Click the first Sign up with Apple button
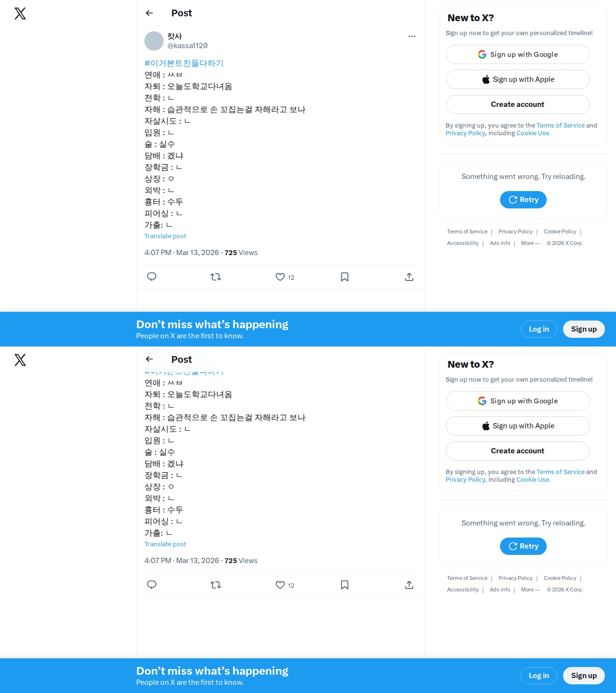 click(x=518, y=79)
